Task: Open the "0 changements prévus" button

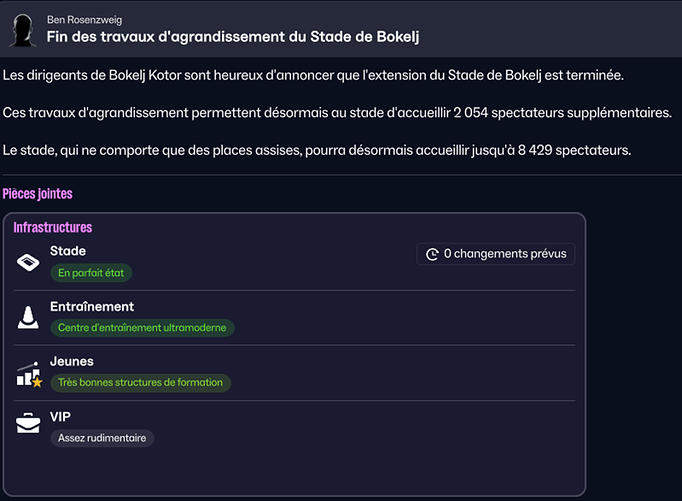Action: 496,254
